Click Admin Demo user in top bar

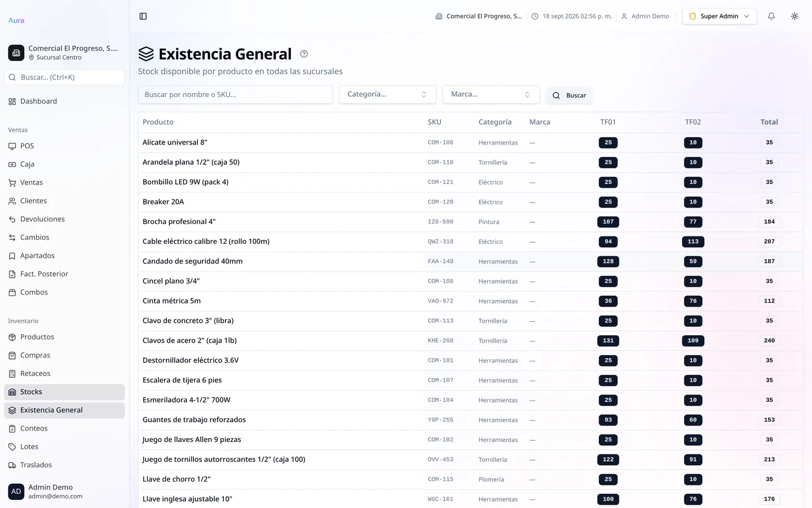tap(645, 16)
